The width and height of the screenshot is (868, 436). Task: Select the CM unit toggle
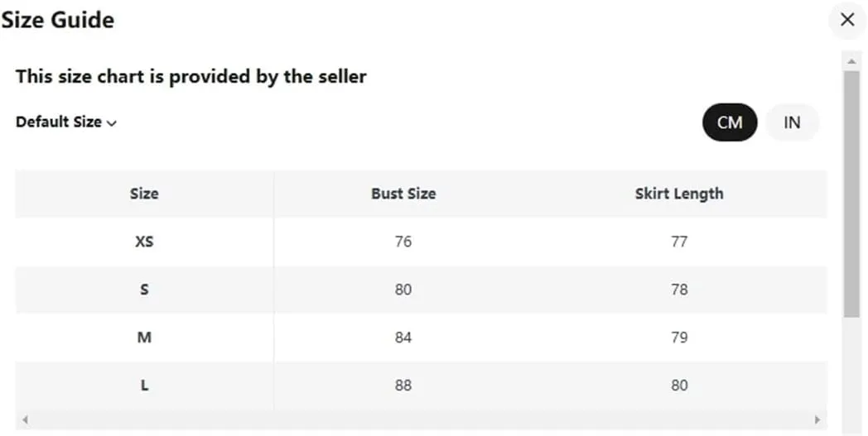pyautogui.click(x=730, y=122)
